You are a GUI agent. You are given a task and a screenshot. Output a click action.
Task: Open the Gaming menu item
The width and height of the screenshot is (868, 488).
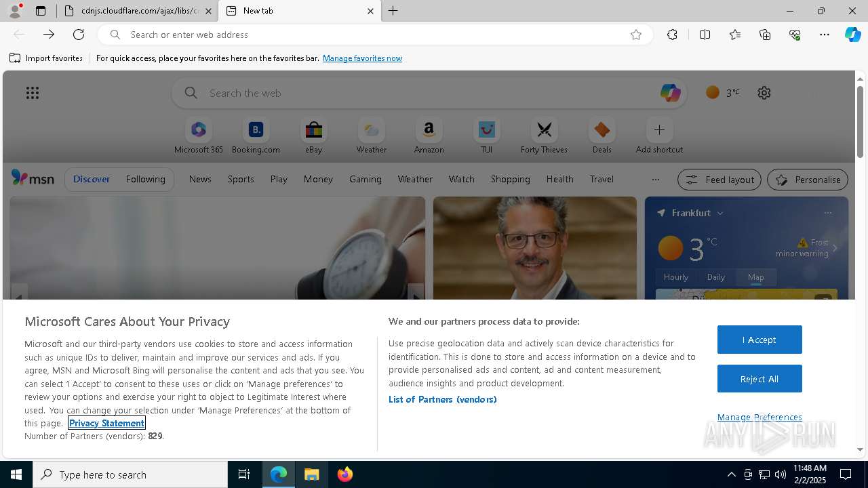click(366, 179)
